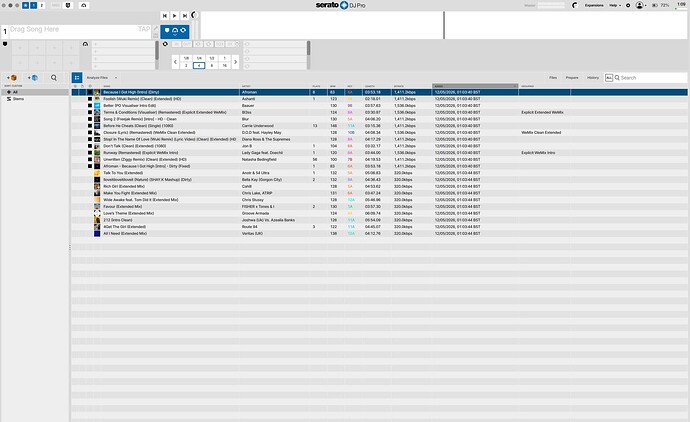Screen dimensions: 690x422
Task: Toggle the blue deck view mode button
Action: click(175, 30)
